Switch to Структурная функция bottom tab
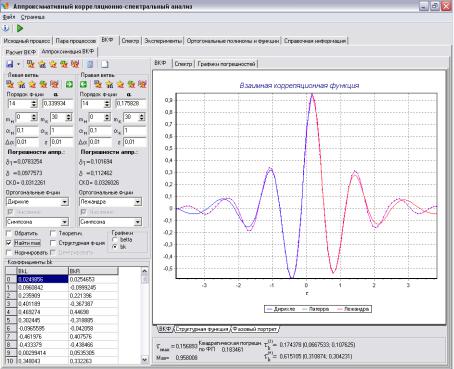 coord(202,329)
